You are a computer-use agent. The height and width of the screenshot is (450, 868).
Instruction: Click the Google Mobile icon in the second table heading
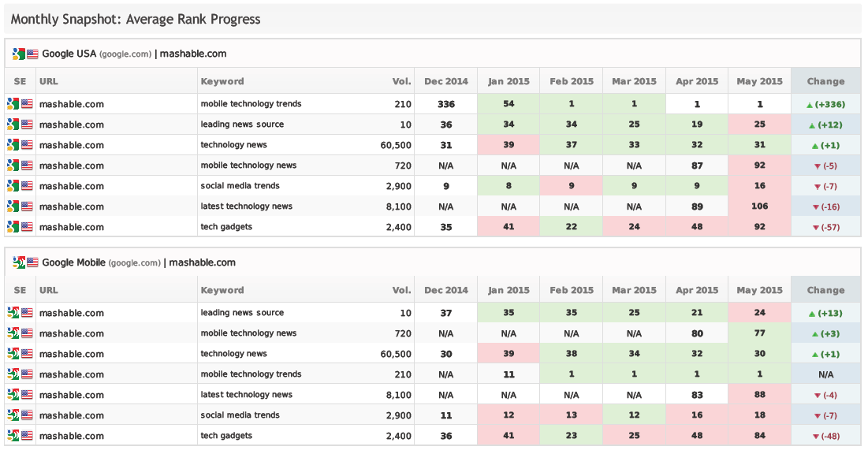(x=18, y=263)
